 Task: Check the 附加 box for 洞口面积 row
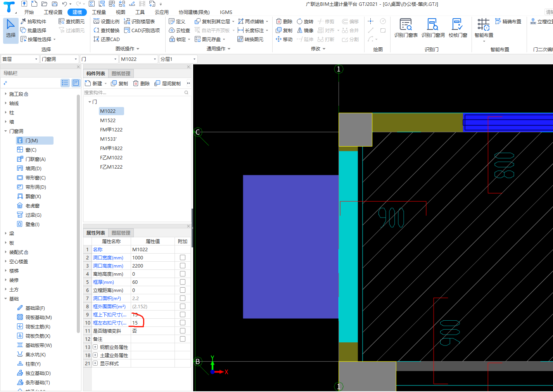point(183,298)
